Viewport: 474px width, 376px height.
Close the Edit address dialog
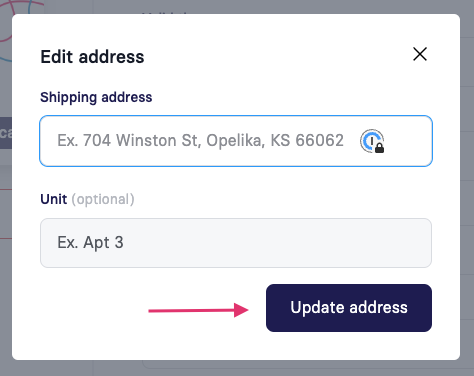point(420,54)
